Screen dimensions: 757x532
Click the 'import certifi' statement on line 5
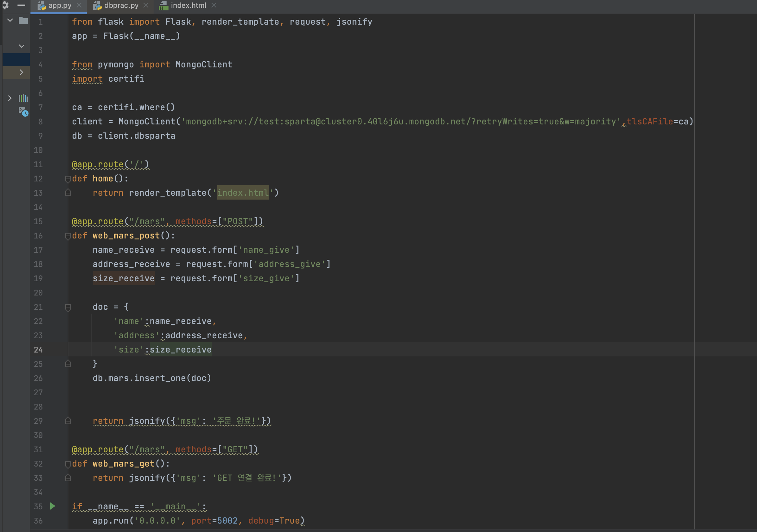108,79
